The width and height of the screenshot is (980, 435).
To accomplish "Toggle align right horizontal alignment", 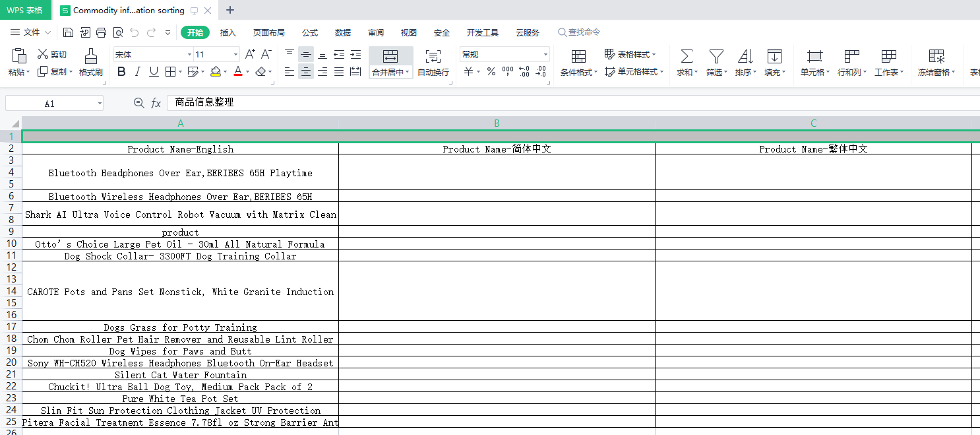I will coord(322,72).
